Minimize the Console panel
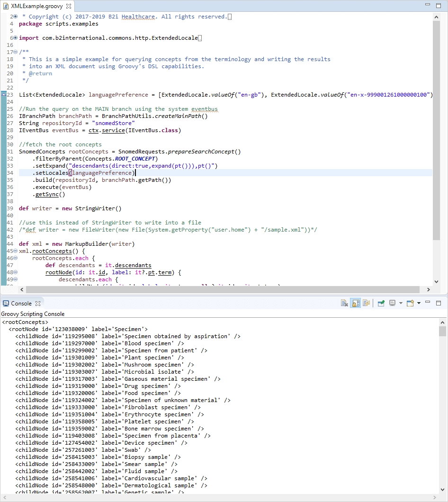This screenshot has height=502, width=448. 428,303
